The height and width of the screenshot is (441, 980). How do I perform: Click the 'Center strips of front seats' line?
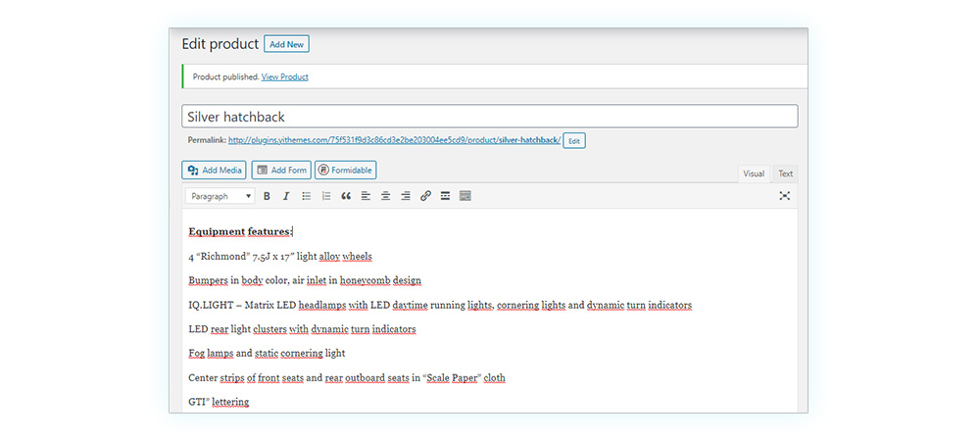coord(347,377)
